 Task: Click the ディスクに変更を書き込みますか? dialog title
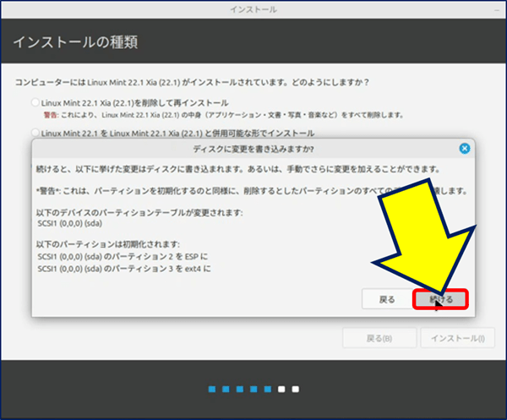[x=253, y=149]
